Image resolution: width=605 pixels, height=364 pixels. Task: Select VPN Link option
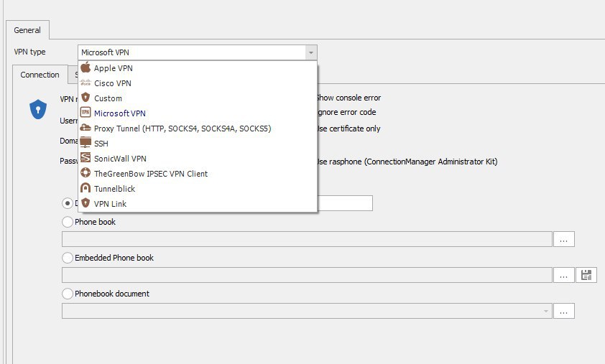click(x=198, y=203)
